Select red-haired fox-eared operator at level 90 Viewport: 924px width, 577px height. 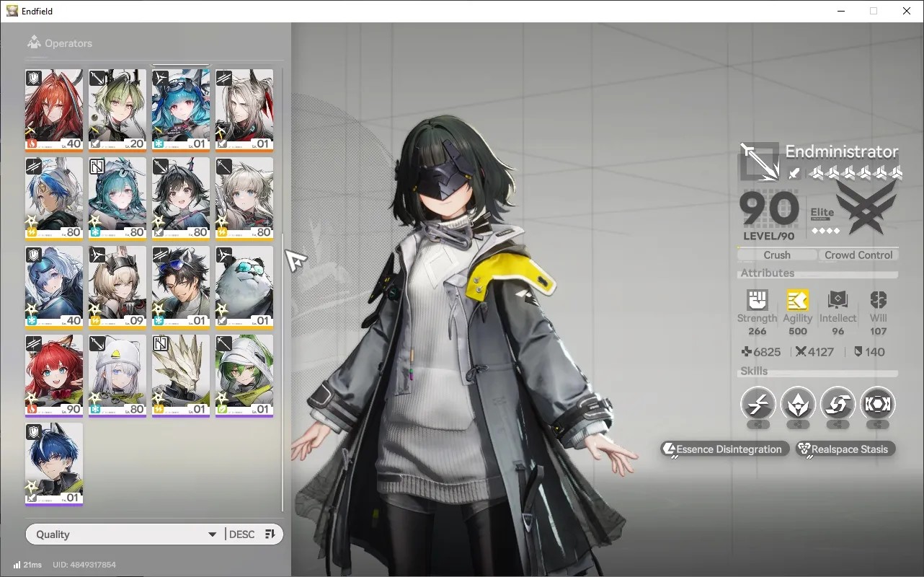[54, 376]
